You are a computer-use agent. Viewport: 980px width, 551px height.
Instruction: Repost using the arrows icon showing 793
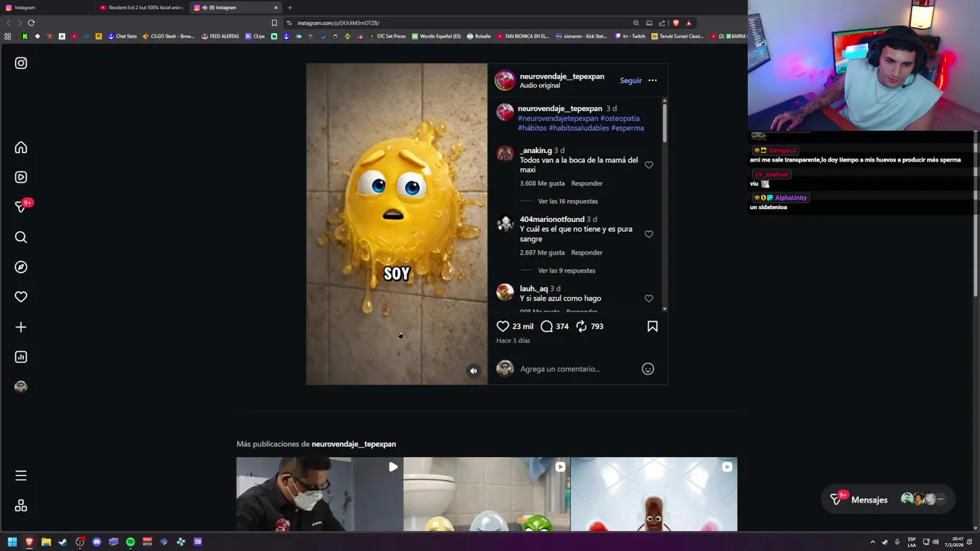click(x=581, y=326)
